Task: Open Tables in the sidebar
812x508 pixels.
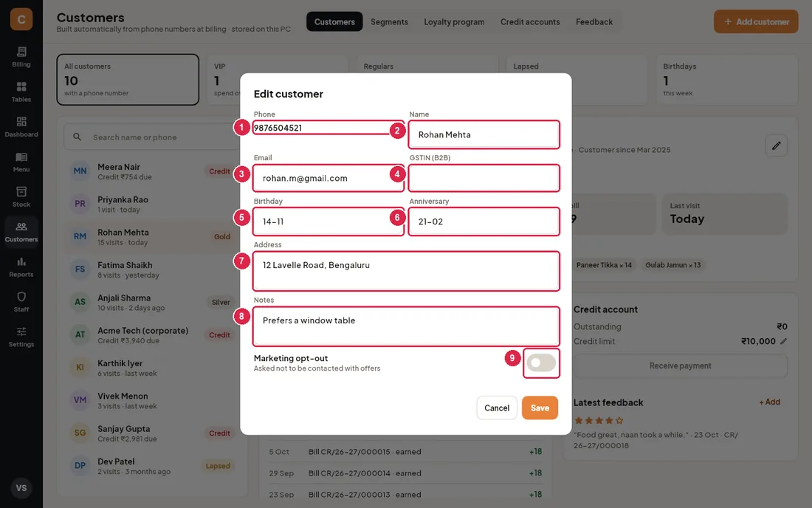Action: pyautogui.click(x=21, y=92)
